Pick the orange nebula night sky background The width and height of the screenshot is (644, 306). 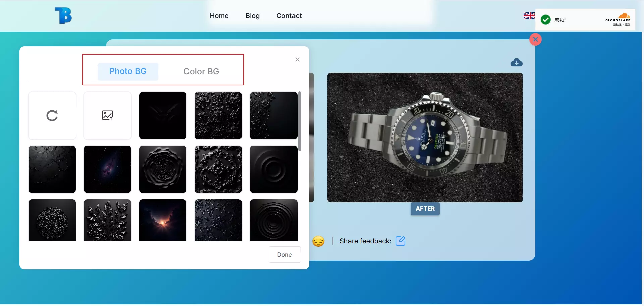click(x=163, y=220)
